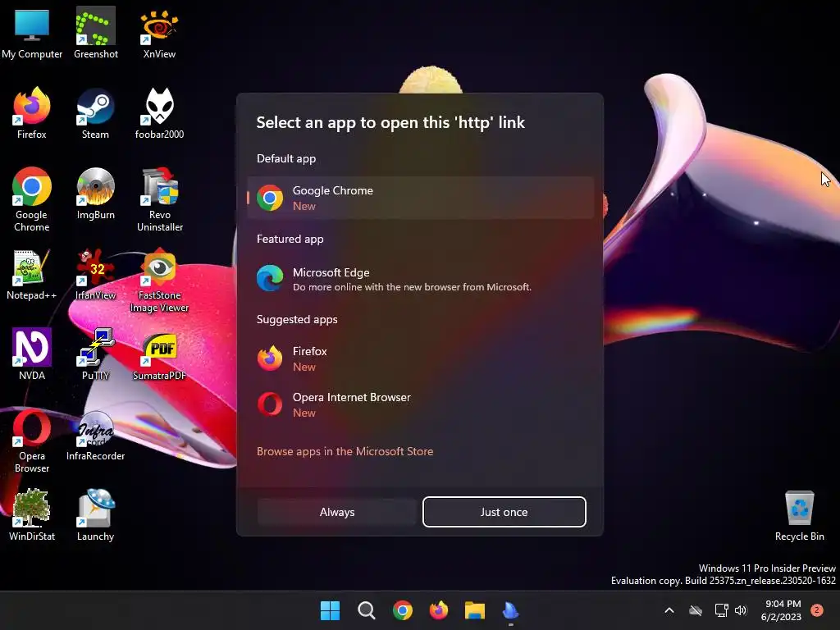Click the cloud sync tray icon
Image resolution: width=840 pixels, height=630 pixels.
pyautogui.click(x=696, y=610)
